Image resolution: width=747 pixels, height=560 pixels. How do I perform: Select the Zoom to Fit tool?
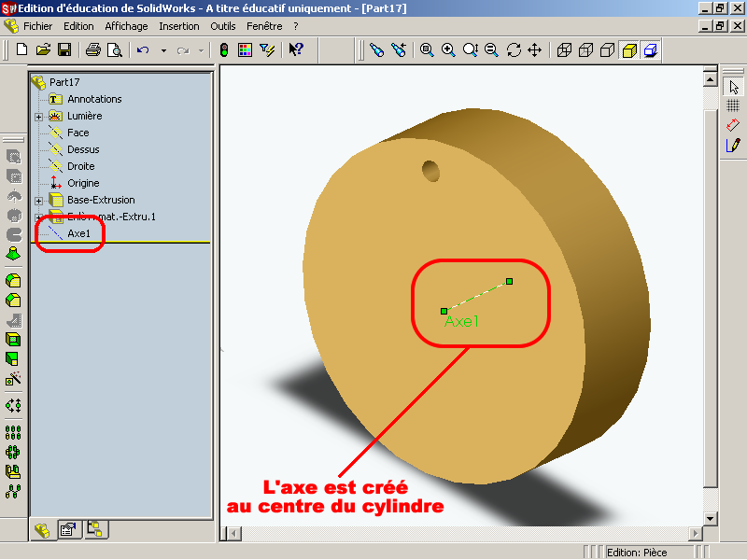pos(427,49)
